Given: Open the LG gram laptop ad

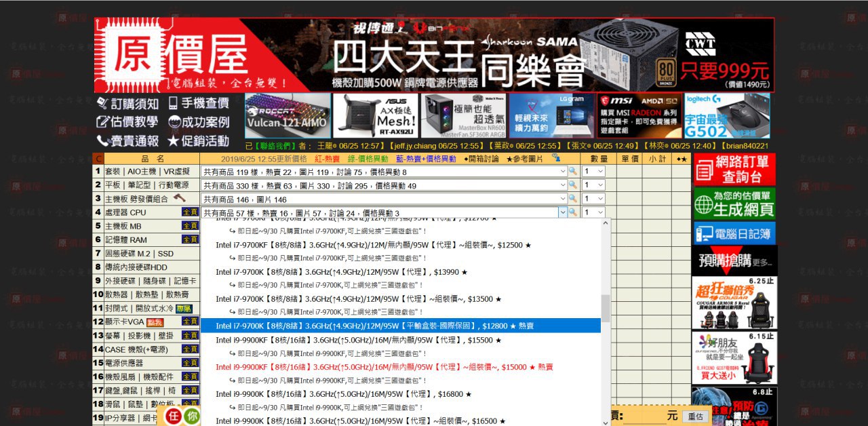Looking at the screenshot, I should coord(551,115).
